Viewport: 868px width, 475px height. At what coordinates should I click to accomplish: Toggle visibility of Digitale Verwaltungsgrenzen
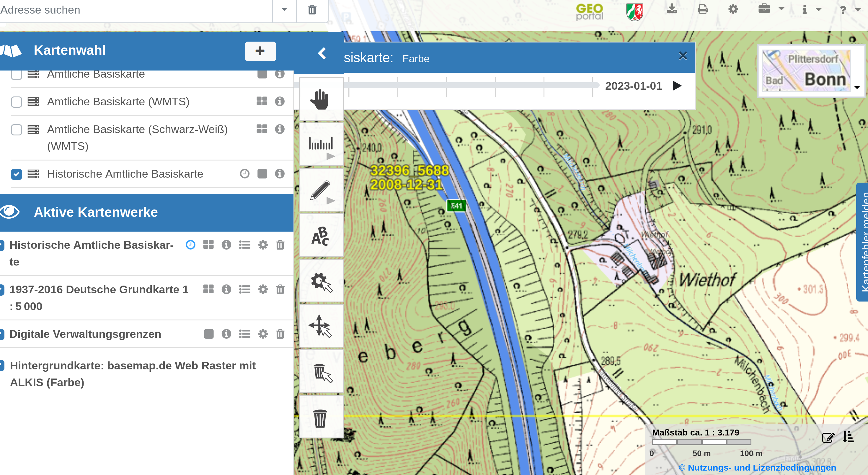[2, 334]
